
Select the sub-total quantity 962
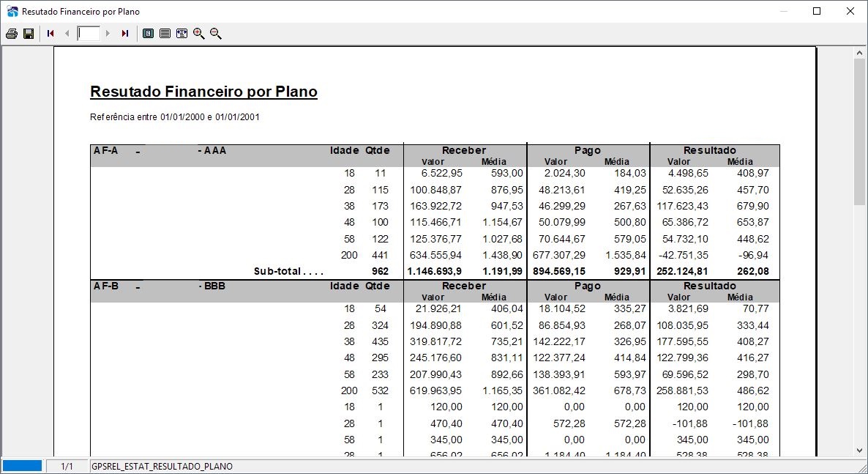[381, 272]
